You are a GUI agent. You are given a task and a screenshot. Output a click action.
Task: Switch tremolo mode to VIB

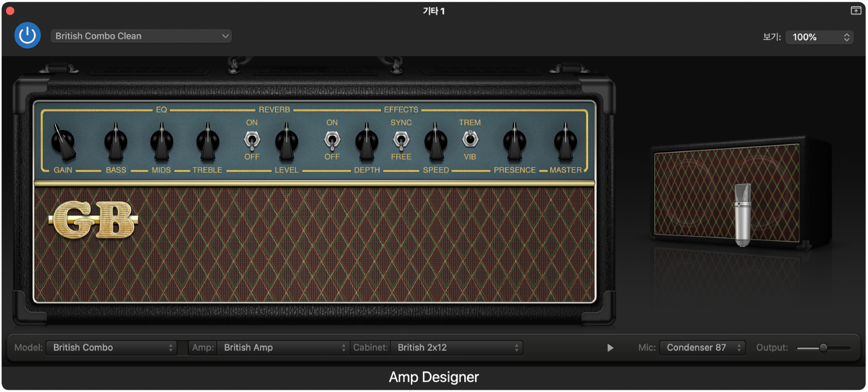click(470, 141)
